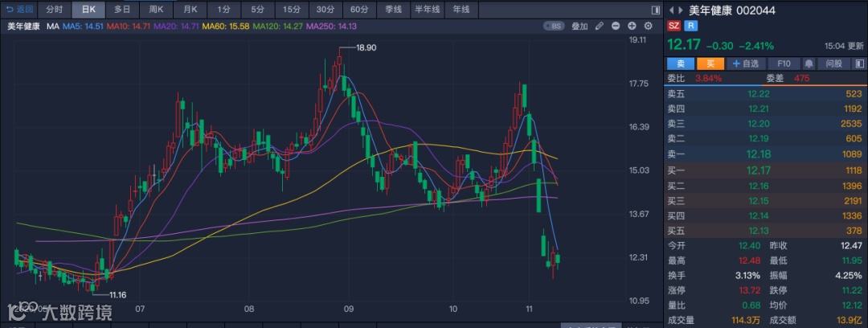Viewport: 868px width, 328px height.
Task: Select the 卖三 12.20 order row
Action: (x=766, y=124)
